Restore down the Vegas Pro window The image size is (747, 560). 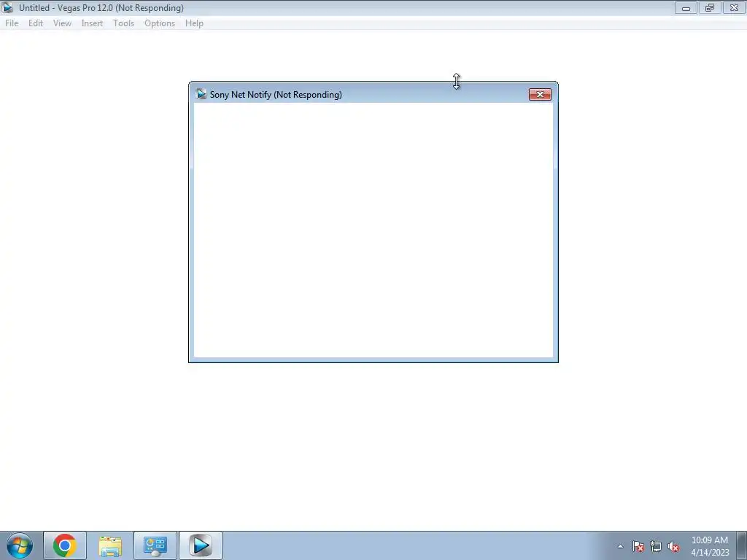709,7
